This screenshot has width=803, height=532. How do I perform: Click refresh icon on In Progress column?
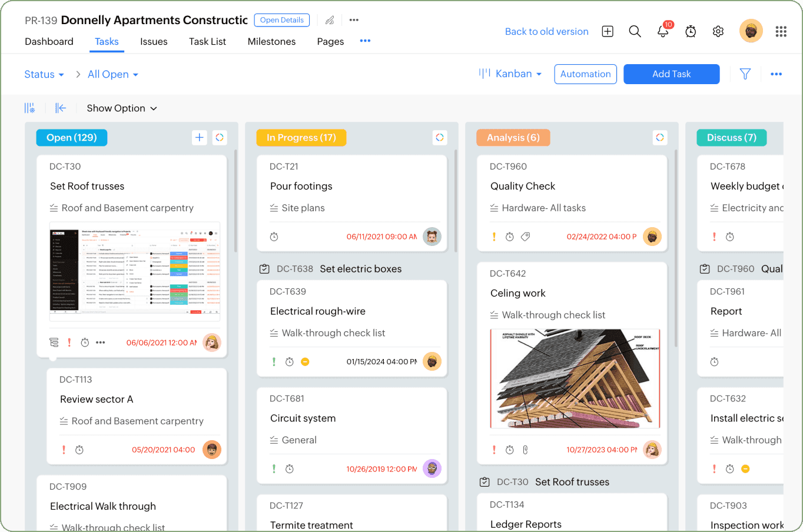coord(440,137)
